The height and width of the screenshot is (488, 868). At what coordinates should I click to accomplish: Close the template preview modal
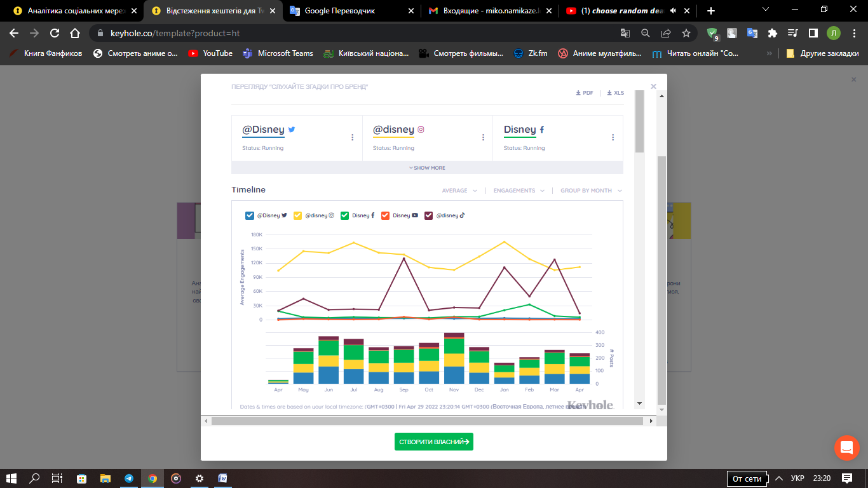click(653, 86)
